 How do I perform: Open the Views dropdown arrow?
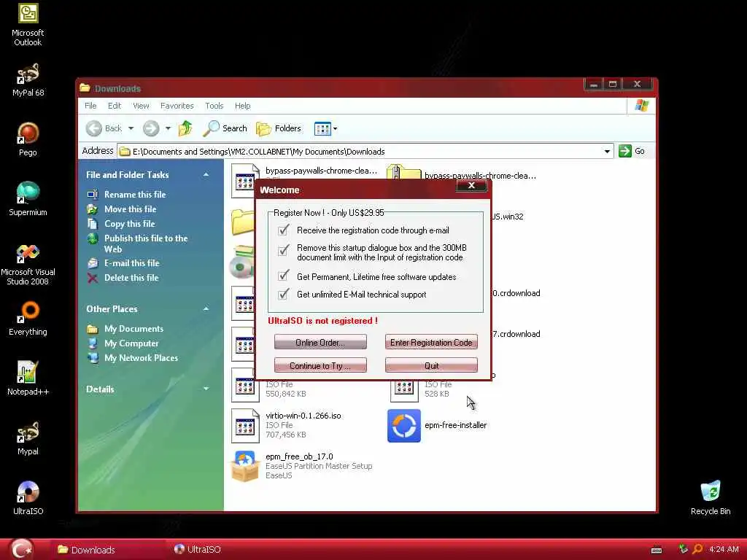[336, 128]
